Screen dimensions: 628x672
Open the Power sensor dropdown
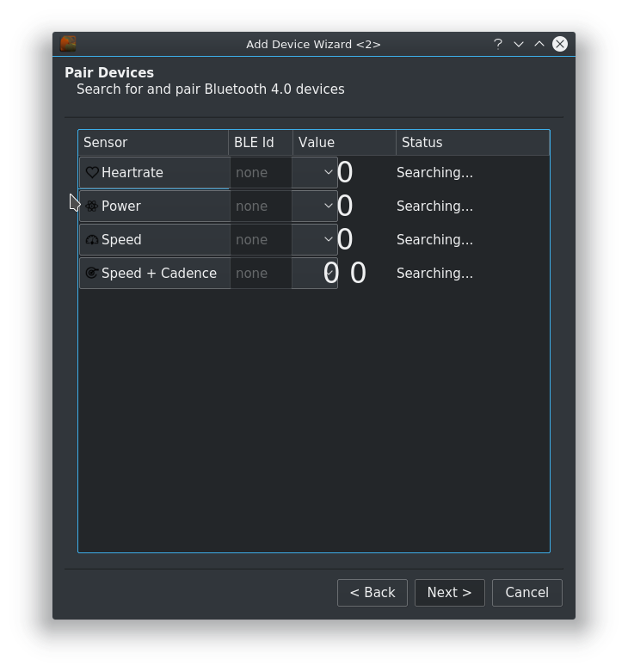tap(329, 207)
